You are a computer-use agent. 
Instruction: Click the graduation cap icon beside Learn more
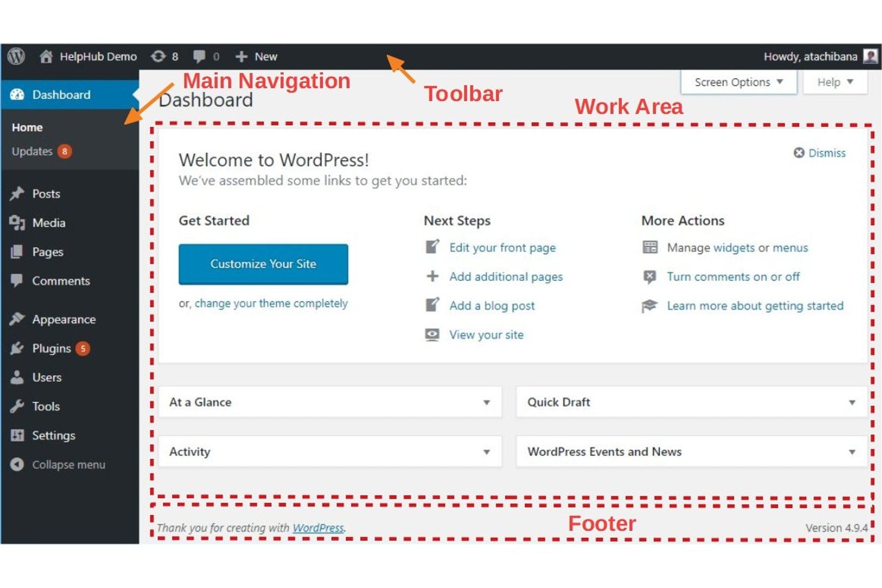point(650,306)
